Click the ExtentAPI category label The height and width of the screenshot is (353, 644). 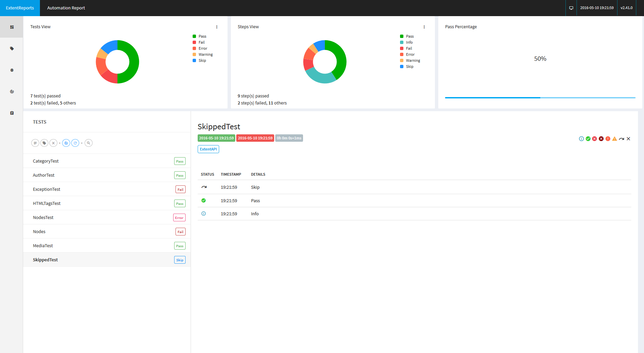(208, 149)
